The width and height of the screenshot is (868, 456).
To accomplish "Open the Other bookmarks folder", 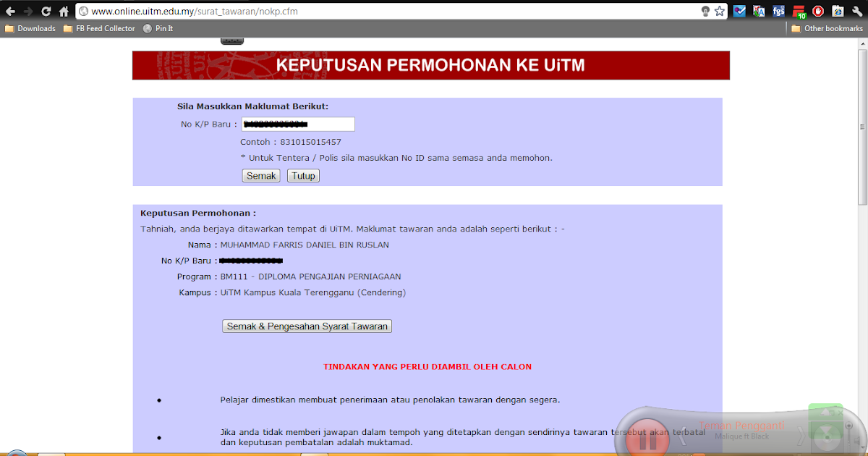I will click(x=827, y=28).
